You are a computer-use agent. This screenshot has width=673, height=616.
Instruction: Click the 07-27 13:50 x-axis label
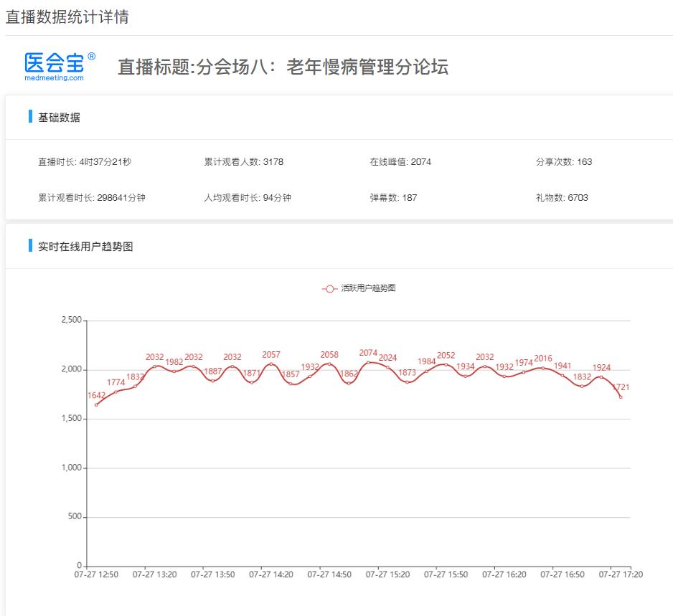click(x=213, y=574)
